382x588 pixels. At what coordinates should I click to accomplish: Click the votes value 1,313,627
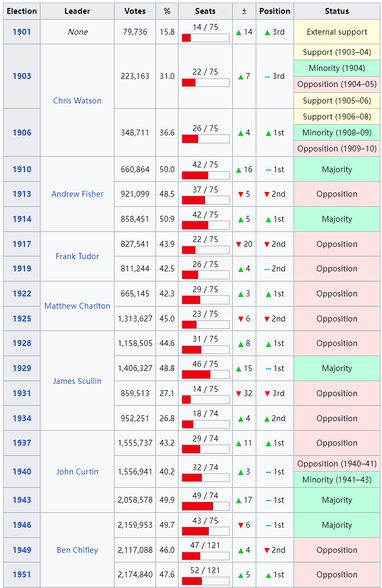pos(135,319)
